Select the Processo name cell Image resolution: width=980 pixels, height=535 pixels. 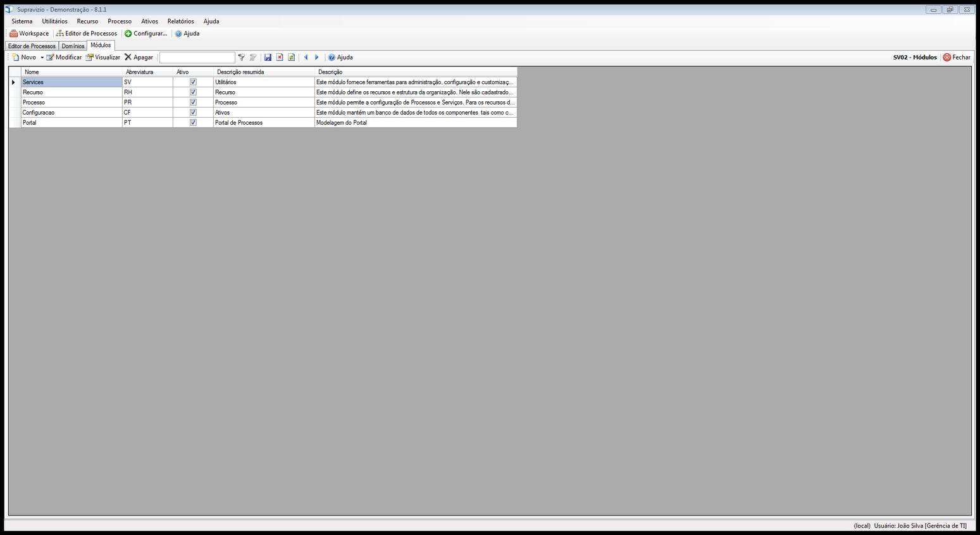pos(71,103)
